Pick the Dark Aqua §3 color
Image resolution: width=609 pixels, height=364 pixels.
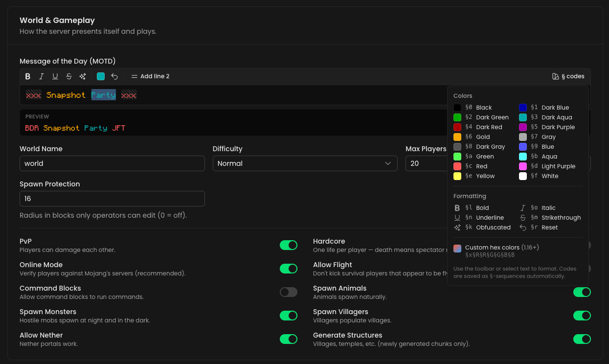pos(545,117)
